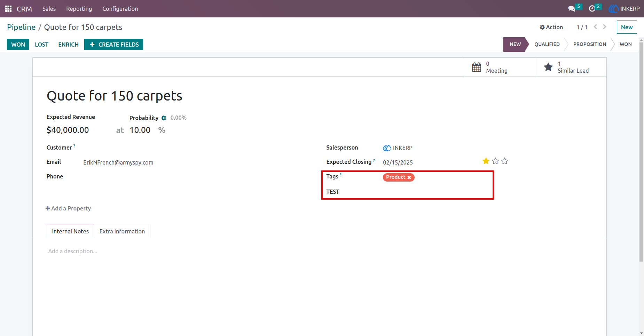Move the stage to QUALIFIED
The width and height of the screenshot is (644, 336).
(547, 44)
